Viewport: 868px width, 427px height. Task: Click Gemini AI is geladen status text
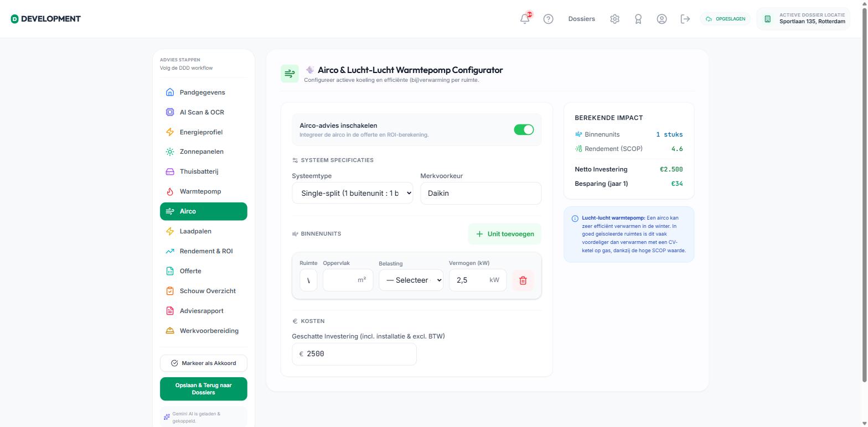coord(196,417)
